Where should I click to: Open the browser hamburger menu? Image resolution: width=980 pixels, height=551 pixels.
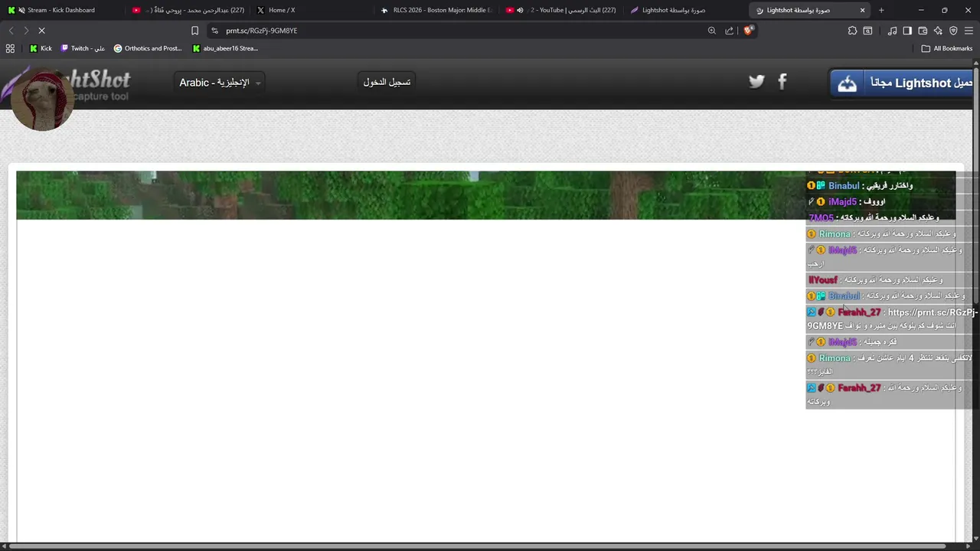click(969, 31)
